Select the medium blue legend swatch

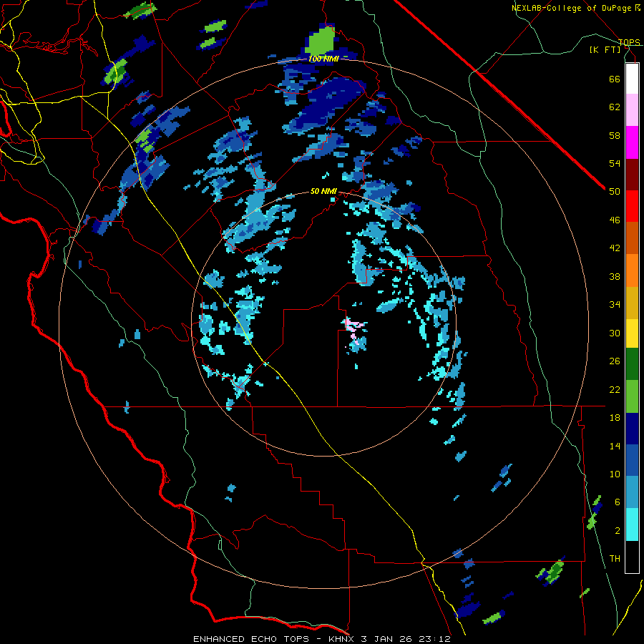[x=632, y=460]
